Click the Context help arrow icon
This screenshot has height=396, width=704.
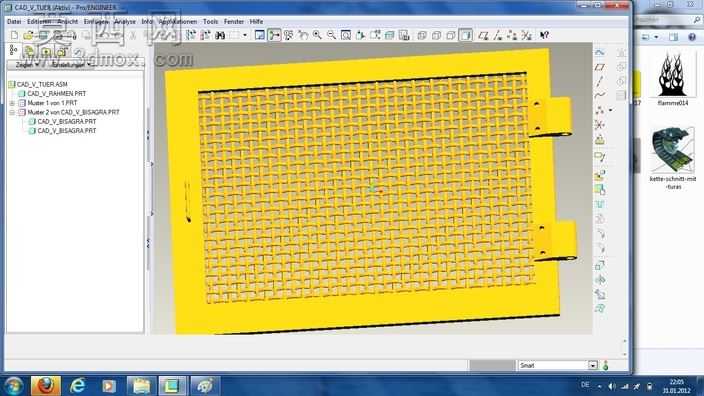pos(544,35)
